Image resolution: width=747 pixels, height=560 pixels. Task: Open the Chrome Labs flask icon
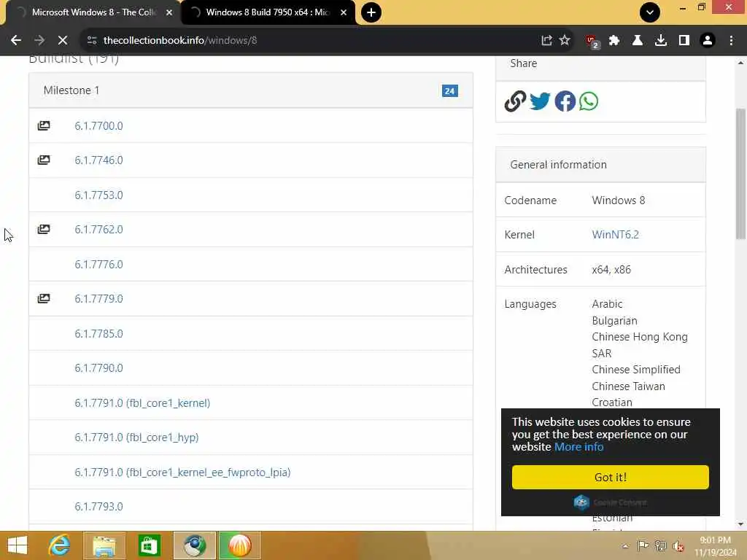tap(637, 41)
